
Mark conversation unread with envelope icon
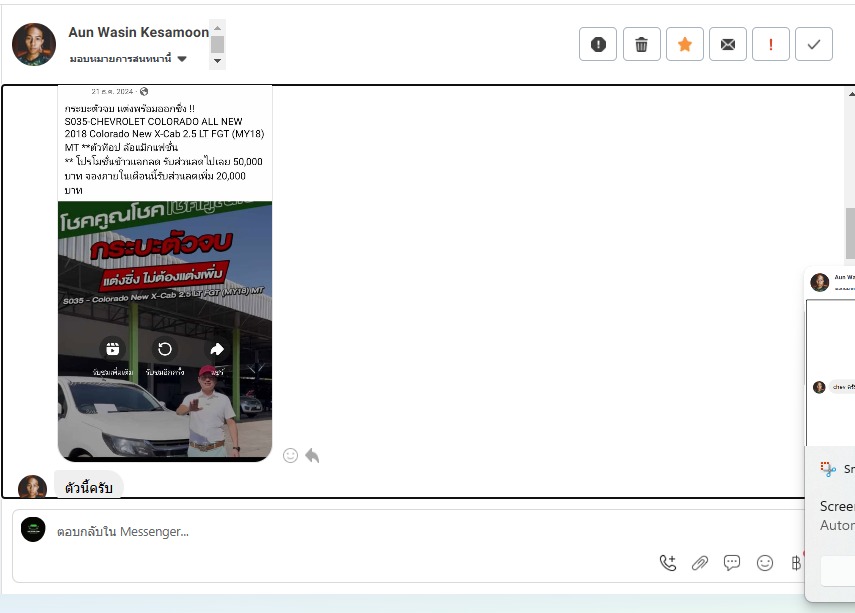pos(727,44)
